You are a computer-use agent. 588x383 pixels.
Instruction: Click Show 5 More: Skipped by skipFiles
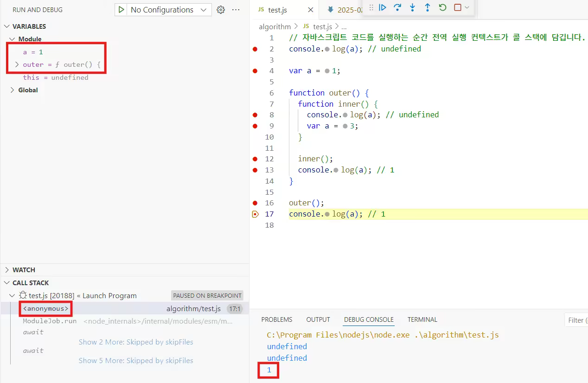click(136, 361)
